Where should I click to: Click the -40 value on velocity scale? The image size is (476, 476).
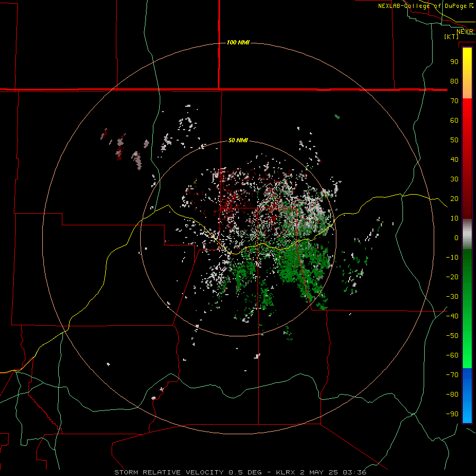click(x=452, y=316)
